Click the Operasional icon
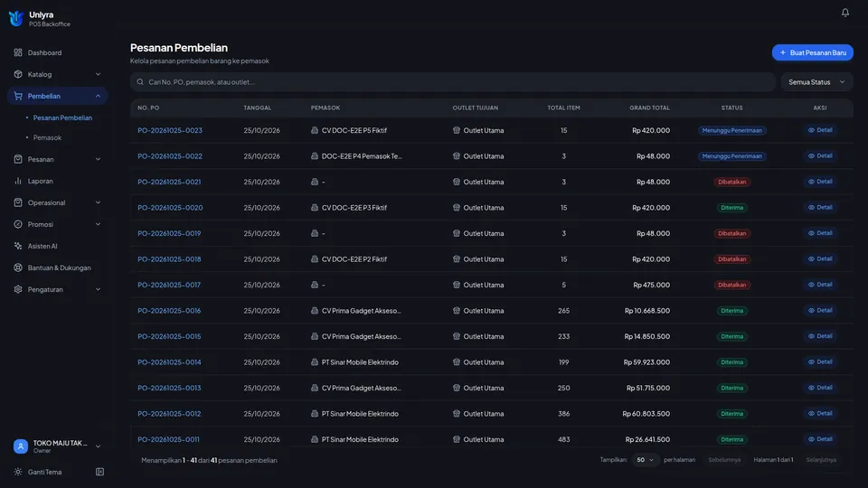The image size is (868, 488). click(18, 202)
